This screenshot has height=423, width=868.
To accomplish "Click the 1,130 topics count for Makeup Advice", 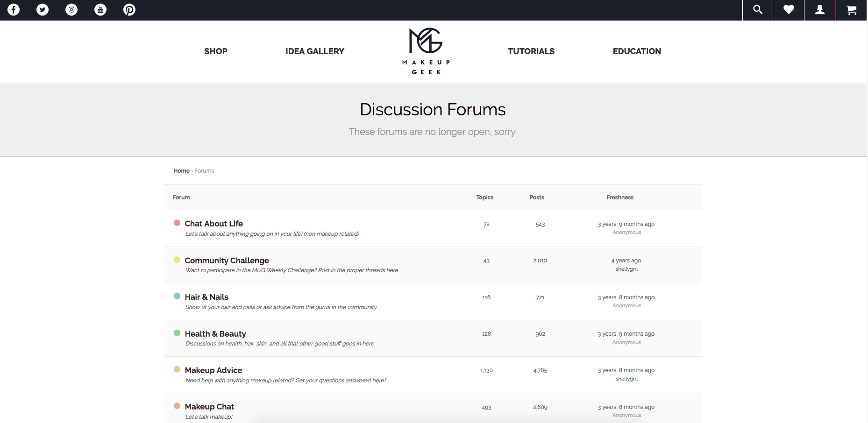I will point(486,370).
